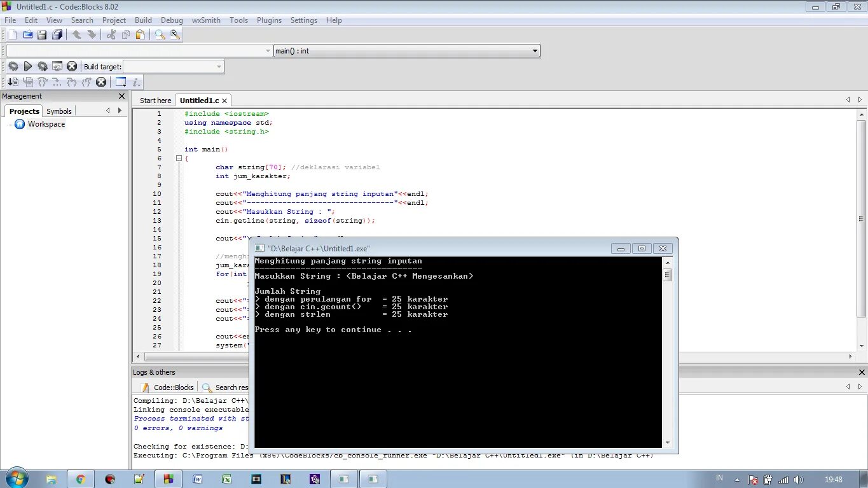Screen dimensions: 868x488
Task: Open the Search results log tab
Action: point(225,387)
